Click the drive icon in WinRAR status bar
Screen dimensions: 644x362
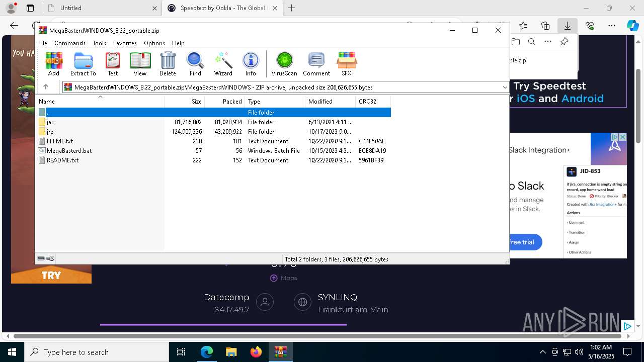coord(41,258)
